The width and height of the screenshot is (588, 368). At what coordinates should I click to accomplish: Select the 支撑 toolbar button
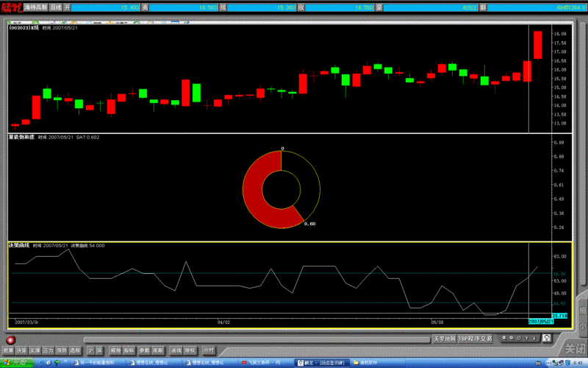pos(35,350)
